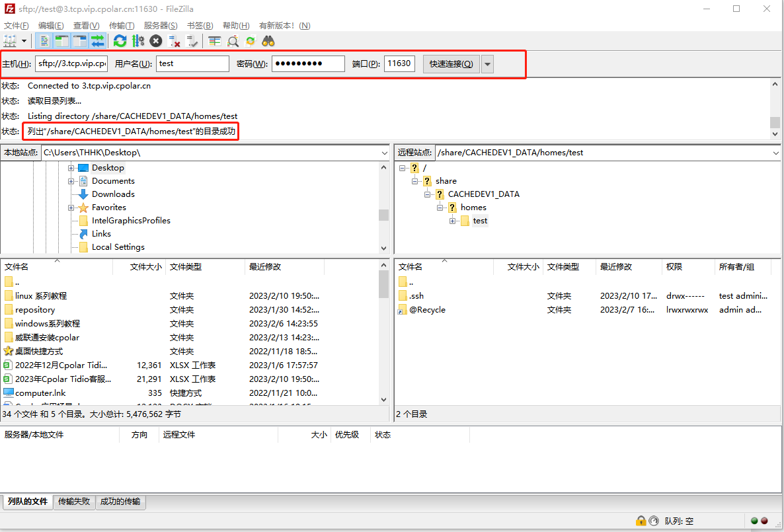Collapse the Desktop folder in the local tree
This screenshot has height=532, width=784.
[71, 167]
